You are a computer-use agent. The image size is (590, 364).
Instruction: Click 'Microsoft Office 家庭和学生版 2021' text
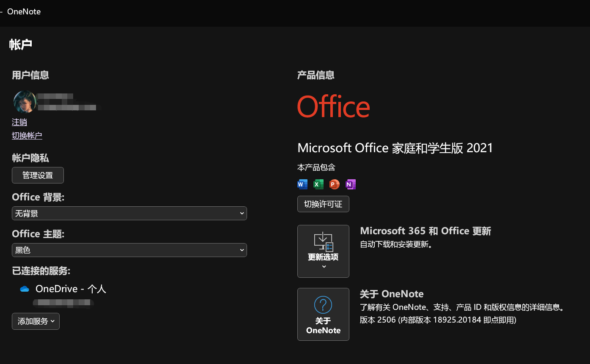coord(395,148)
